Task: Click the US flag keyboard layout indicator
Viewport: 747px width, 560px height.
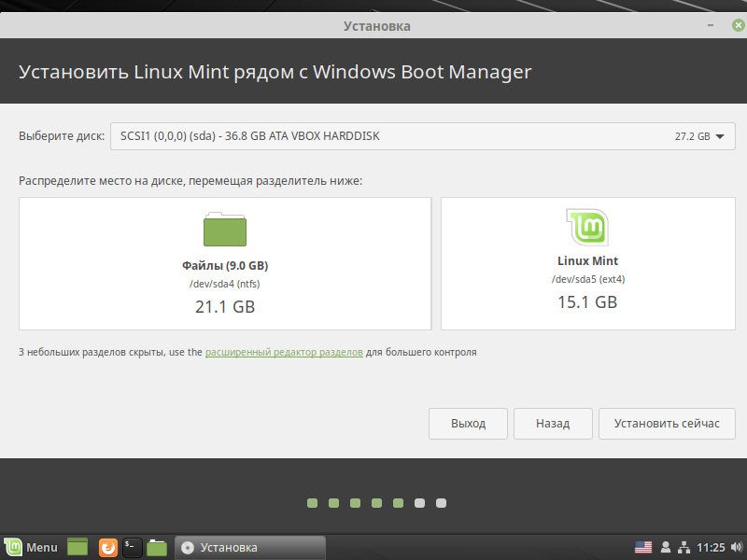Action: (x=643, y=548)
